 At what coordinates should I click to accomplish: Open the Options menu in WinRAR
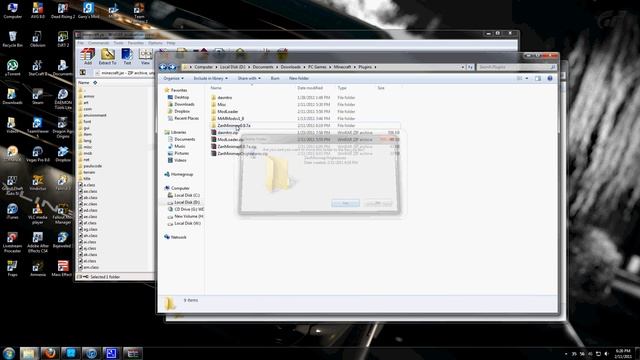pyautogui.click(x=155, y=43)
